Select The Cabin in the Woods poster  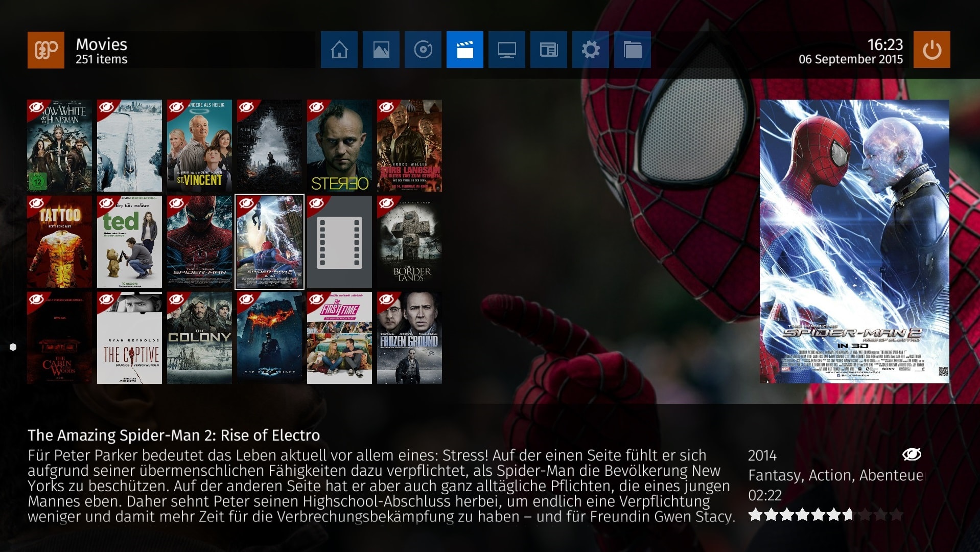[x=59, y=338]
